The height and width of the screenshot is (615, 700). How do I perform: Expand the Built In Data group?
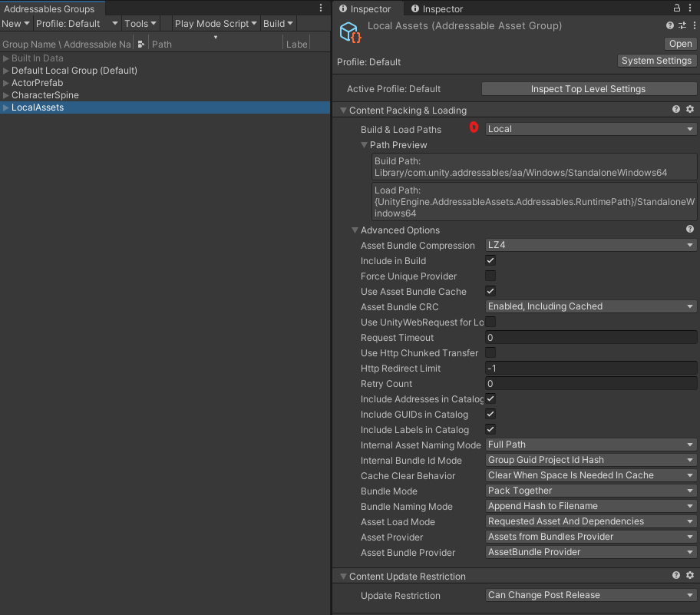6,58
